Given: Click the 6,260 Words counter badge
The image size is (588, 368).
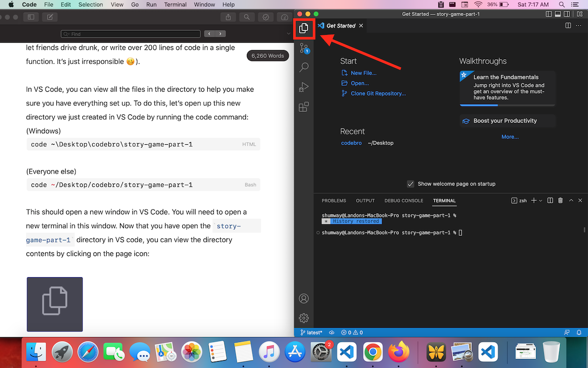Looking at the screenshot, I should point(268,56).
